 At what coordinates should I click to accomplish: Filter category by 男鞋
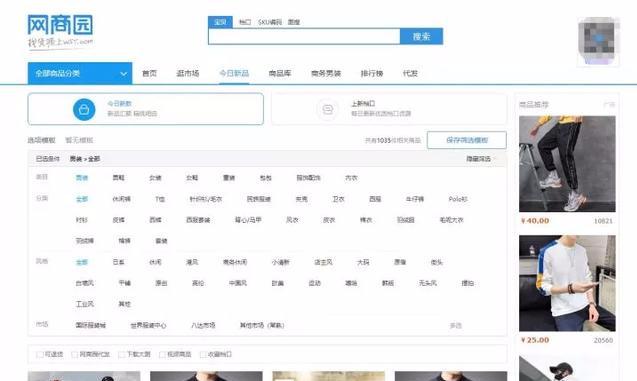click(x=119, y=178)
